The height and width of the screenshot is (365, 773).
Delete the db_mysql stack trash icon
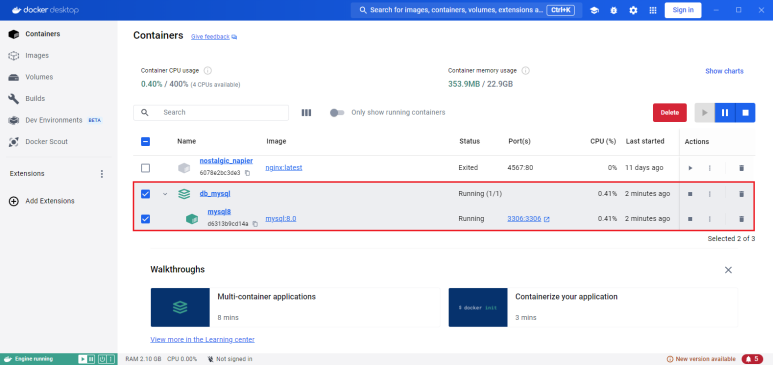(x=741, y=194)
